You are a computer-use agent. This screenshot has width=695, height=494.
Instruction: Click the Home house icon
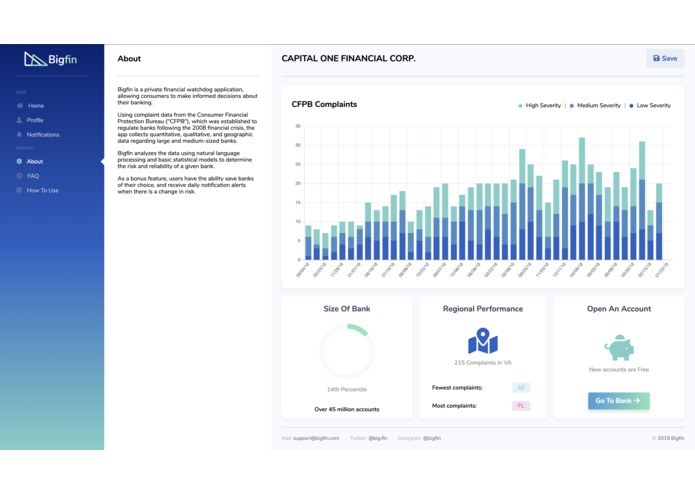click(20, 105)
